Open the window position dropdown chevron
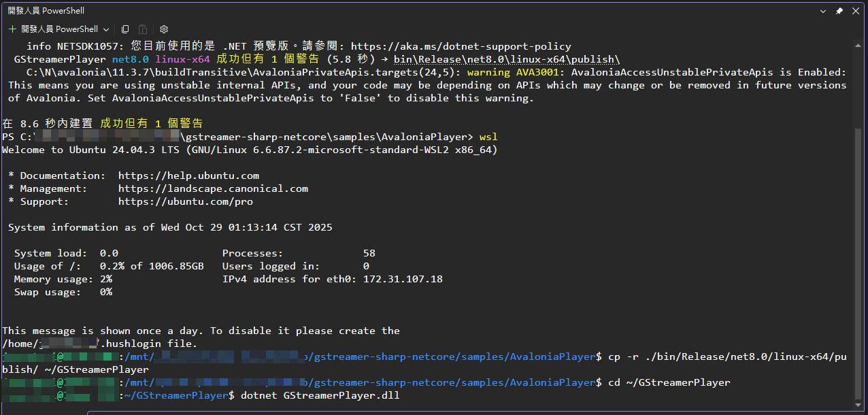868x415 pixels. 822,11
